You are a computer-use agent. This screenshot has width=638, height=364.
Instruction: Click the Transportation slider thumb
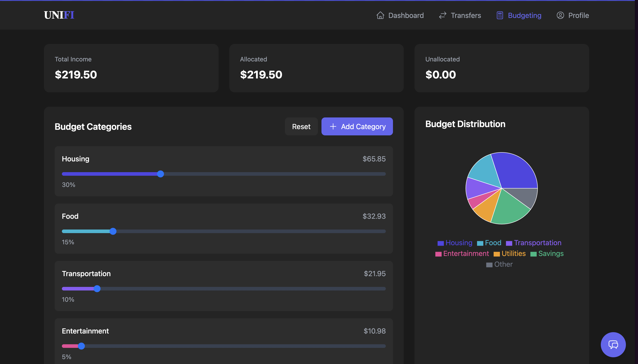[97, 289]
